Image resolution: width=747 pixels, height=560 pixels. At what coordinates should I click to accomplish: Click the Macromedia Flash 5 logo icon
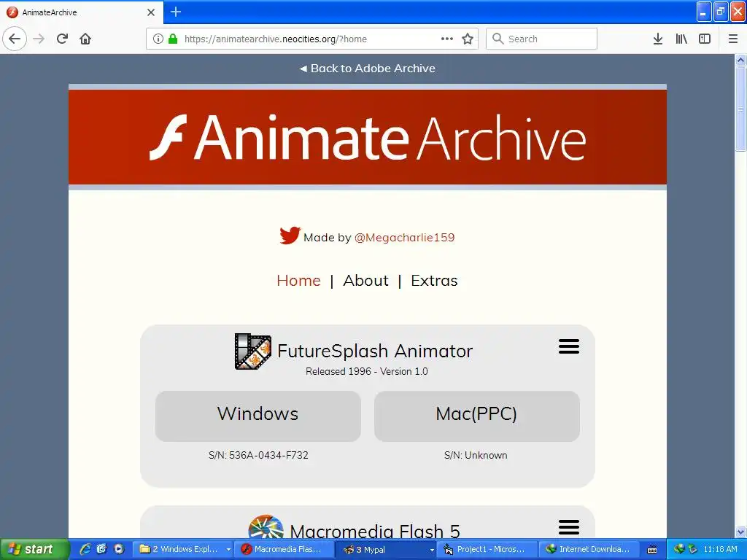(x=266, y=526)
